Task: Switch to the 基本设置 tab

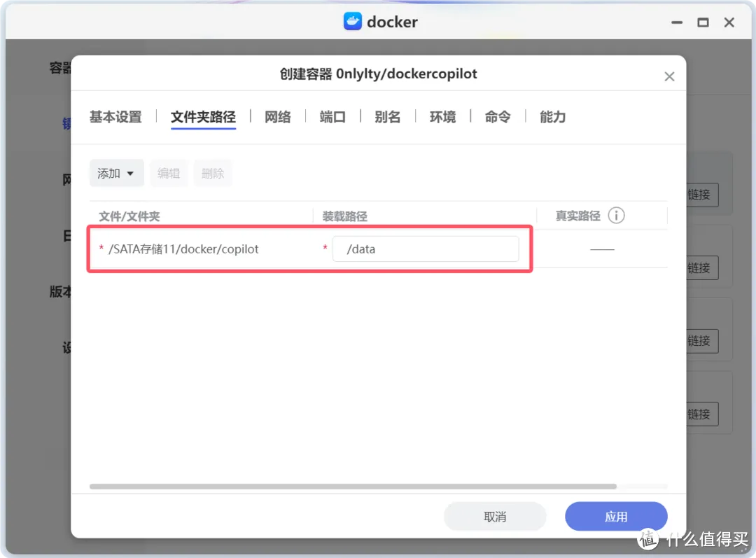Action: [x=115, y=117]
